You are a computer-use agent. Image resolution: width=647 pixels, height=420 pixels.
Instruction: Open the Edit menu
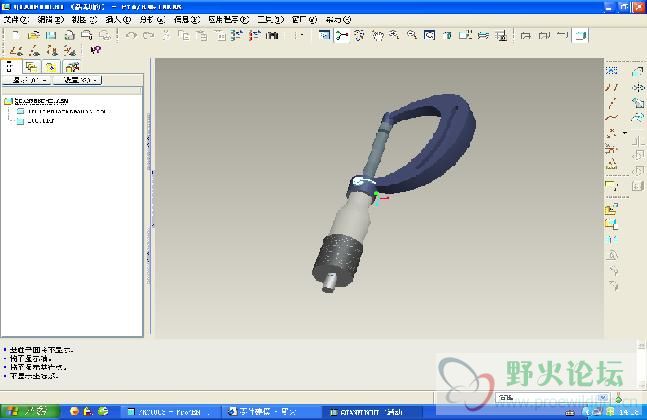51,19
